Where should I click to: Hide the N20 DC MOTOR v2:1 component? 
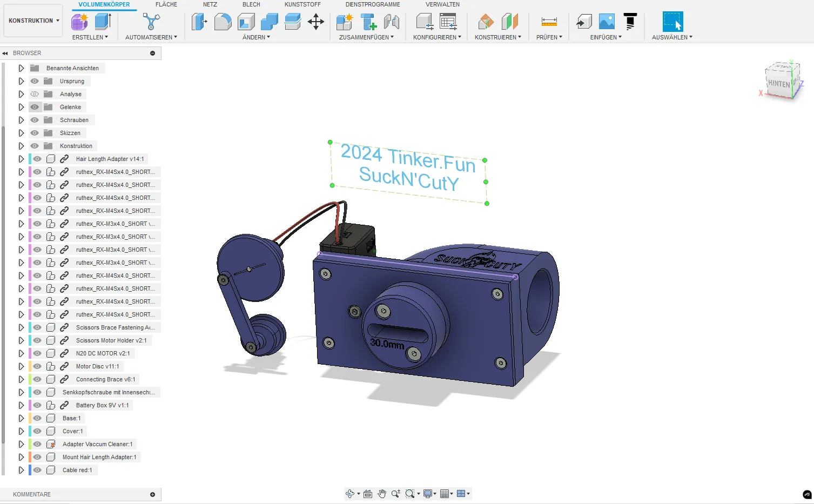(x=37, y=353)
